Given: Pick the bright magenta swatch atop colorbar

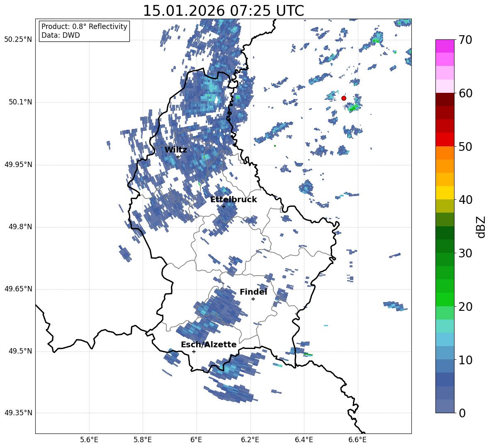Looking at the screenshot, I should click(x=445, y=46).
